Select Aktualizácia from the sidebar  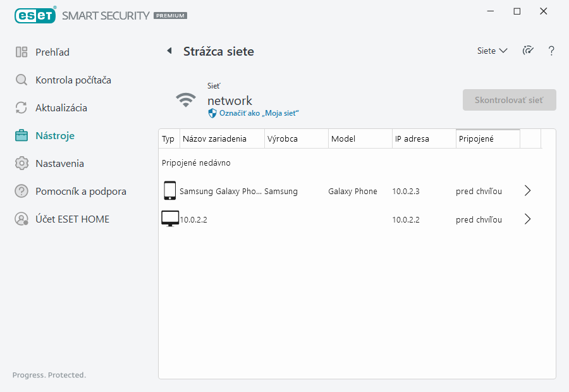pyautogui.click(x=61, y=107)
